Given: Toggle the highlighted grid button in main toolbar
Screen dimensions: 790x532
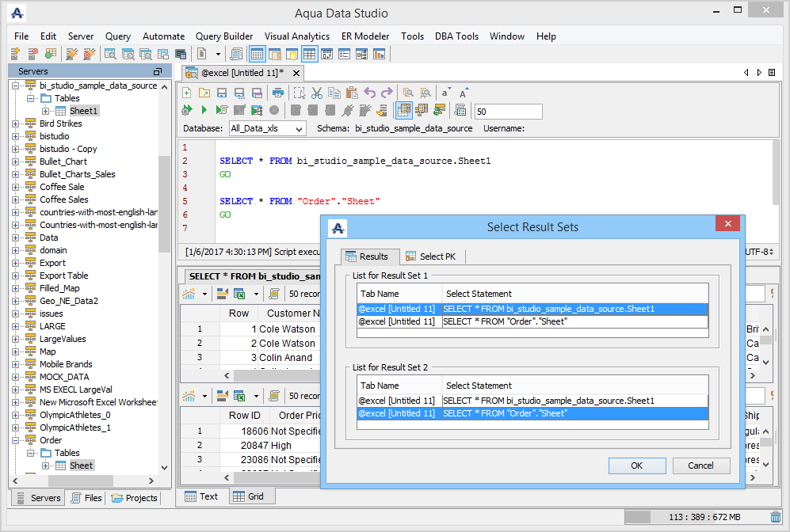Looking at the screenshot, I should (309, 54).
